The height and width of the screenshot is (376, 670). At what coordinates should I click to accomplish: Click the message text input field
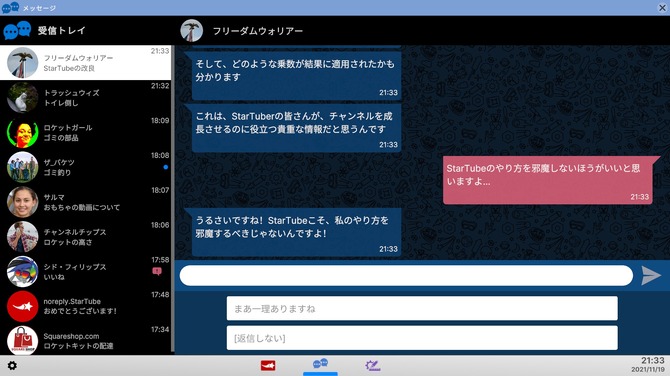(406, 276)
